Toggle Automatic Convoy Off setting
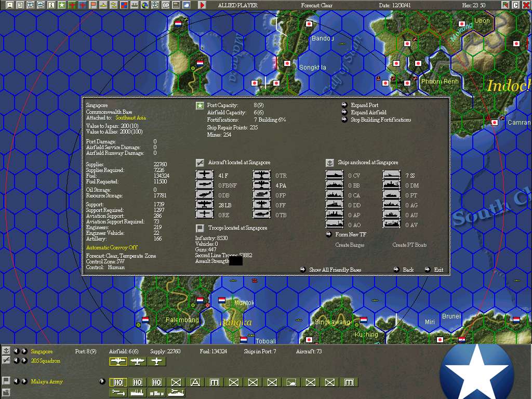The width and height of the screenshot is (532, 399). (112, 247)
